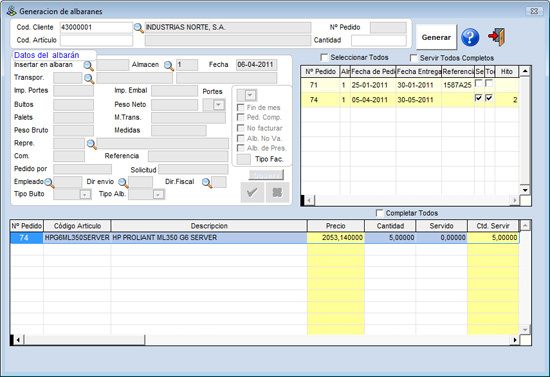
Task: Open Almacen lookup magnifier
Action: 169,65
